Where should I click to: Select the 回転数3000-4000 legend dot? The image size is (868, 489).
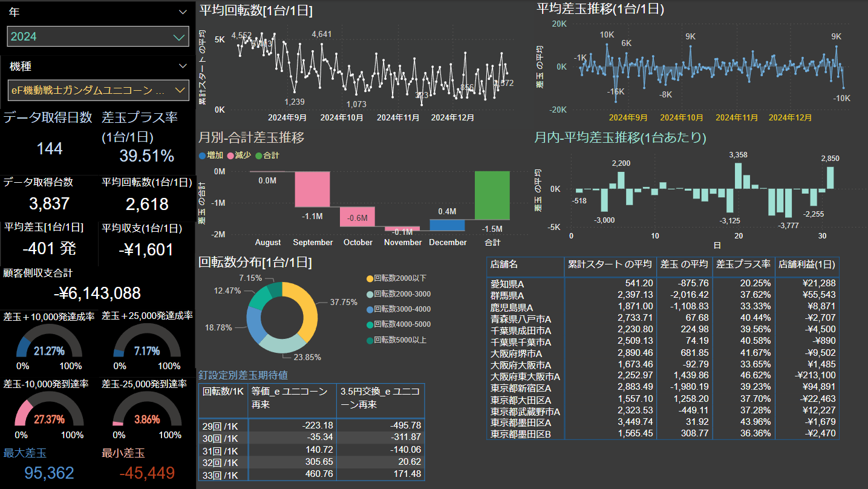click(x=370, y=309)
